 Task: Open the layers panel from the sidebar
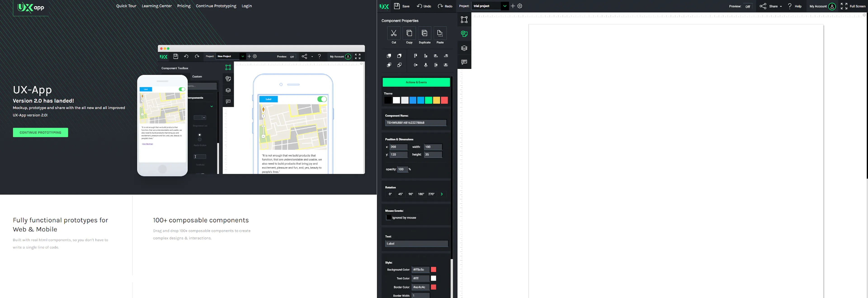pos(464,48)
